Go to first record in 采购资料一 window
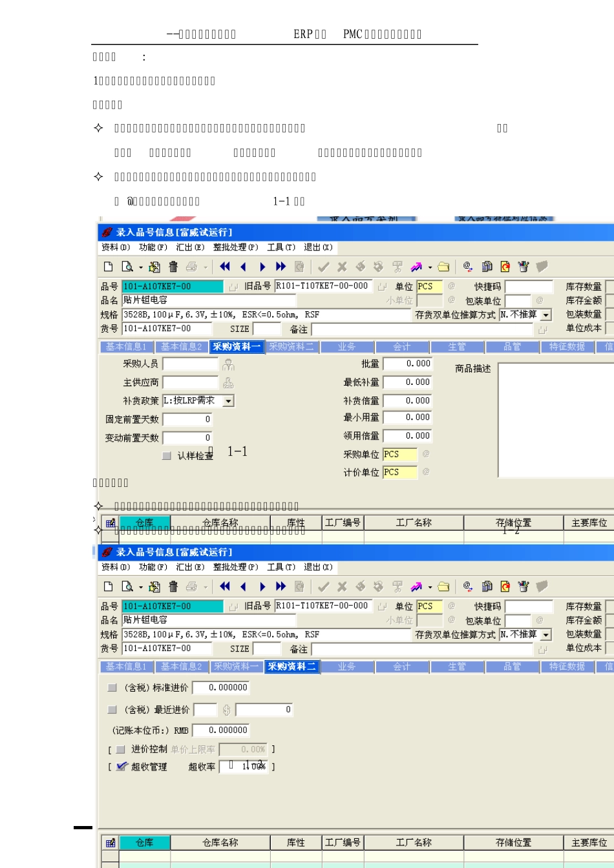614x868 pixels. [225, 267]
